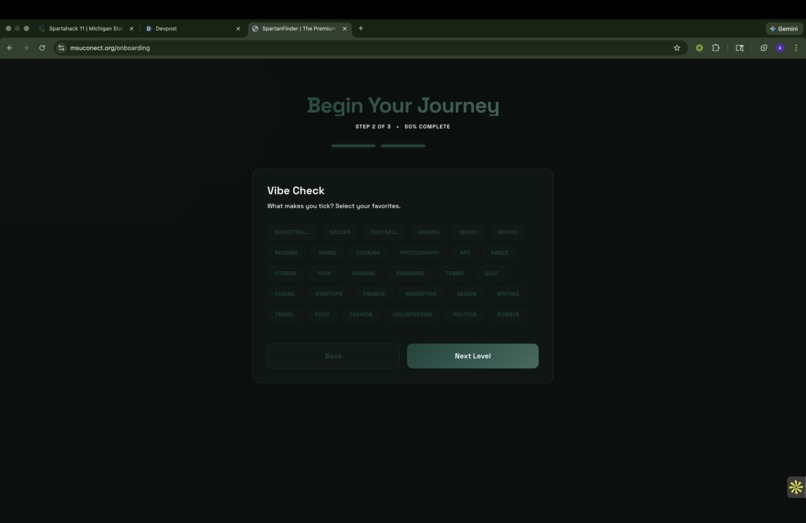Viewport: 806px width, 523px height.
Task: Reload the onboarding page
Action: 42,48
